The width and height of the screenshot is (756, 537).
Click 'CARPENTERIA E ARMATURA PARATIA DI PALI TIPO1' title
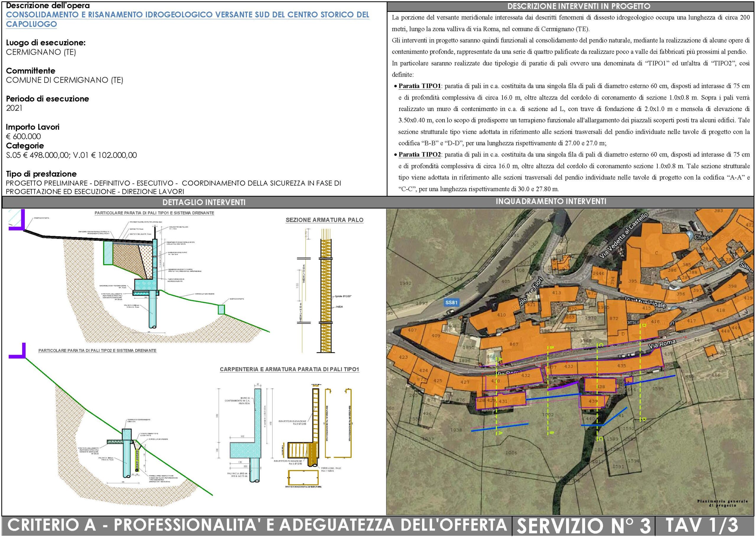point(289,369)
